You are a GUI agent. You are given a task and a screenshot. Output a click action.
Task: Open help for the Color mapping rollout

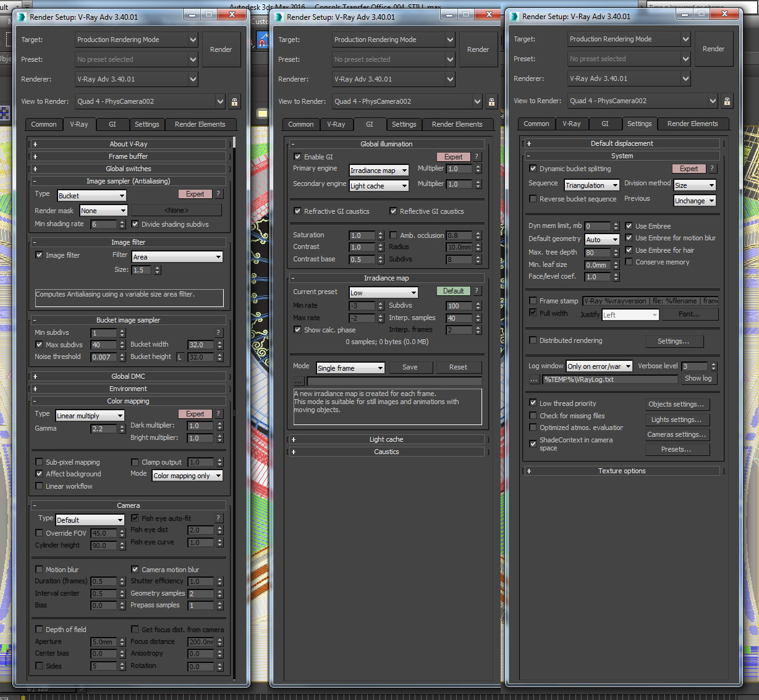tap(218, 414)
